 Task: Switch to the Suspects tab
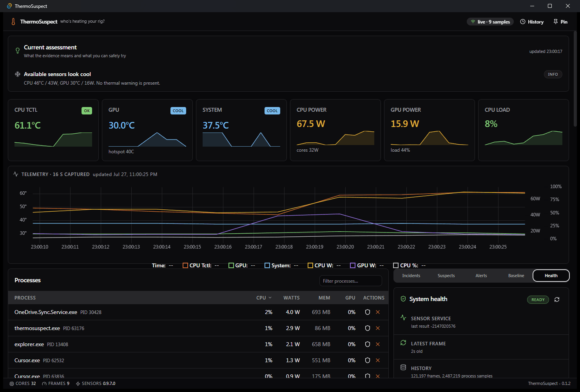tap(446, 276)
